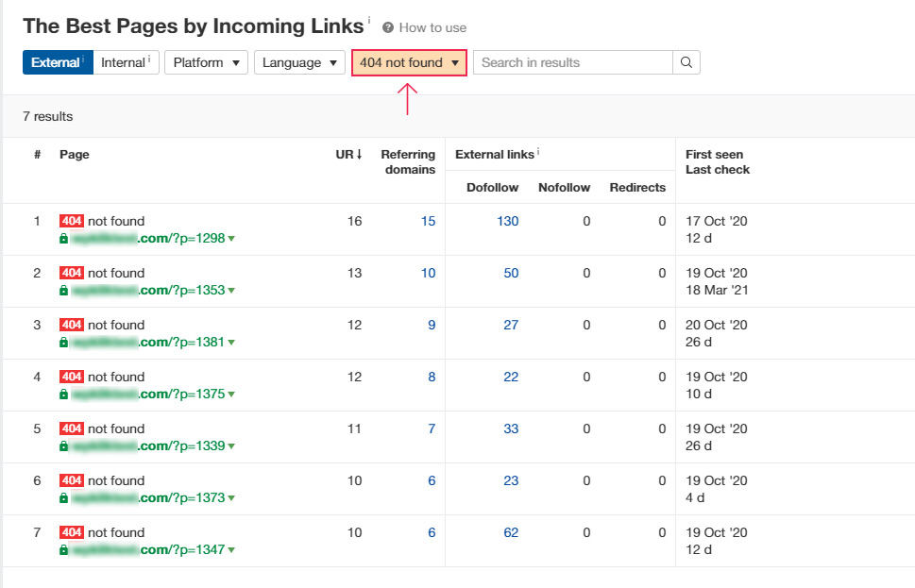
Task: Switch to the Internal links toggle
Action: coord(126,62)
